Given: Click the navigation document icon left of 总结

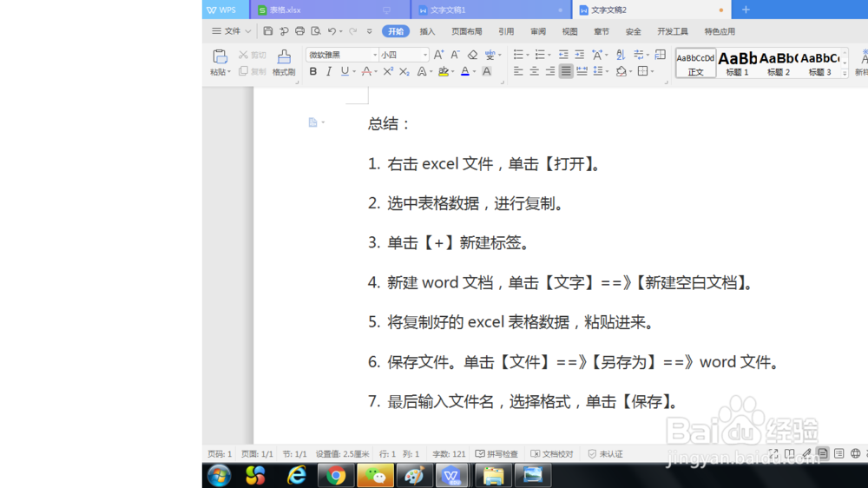Looking at the screenshot, I should (x=312, y=122).
